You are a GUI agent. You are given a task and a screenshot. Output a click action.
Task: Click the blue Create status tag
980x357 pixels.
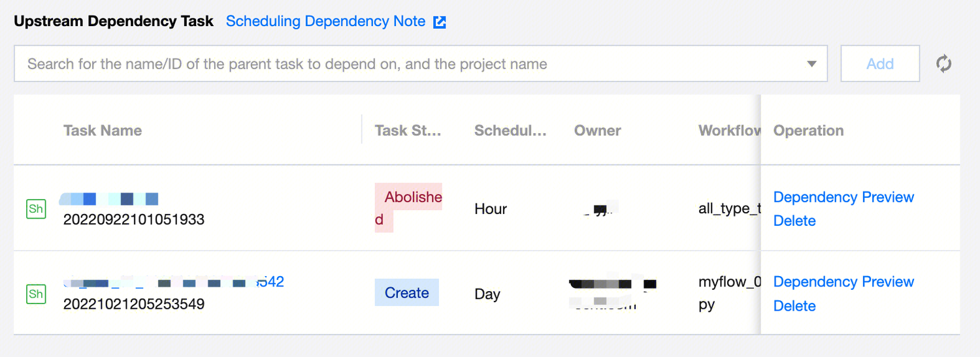click(x=406, y=293)
